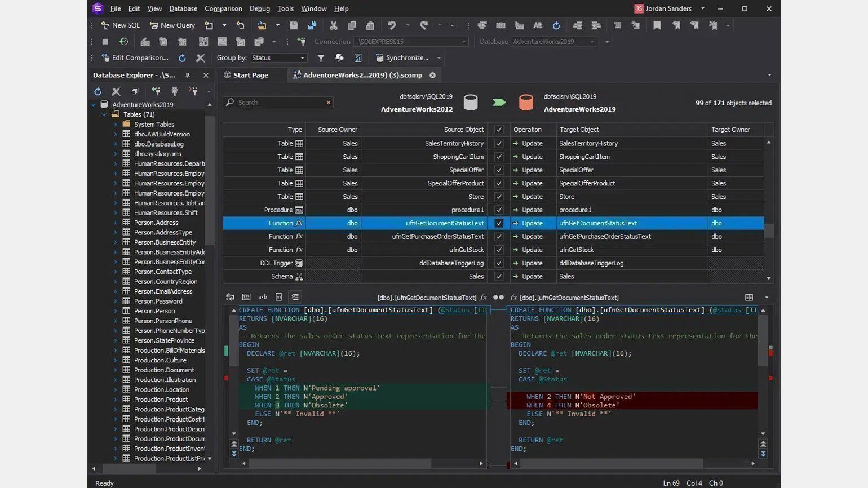The height and width of the screenshot is (488, 868).
Task: Click the delete X icon in Database Explorer
Action: tap(116, 91)
